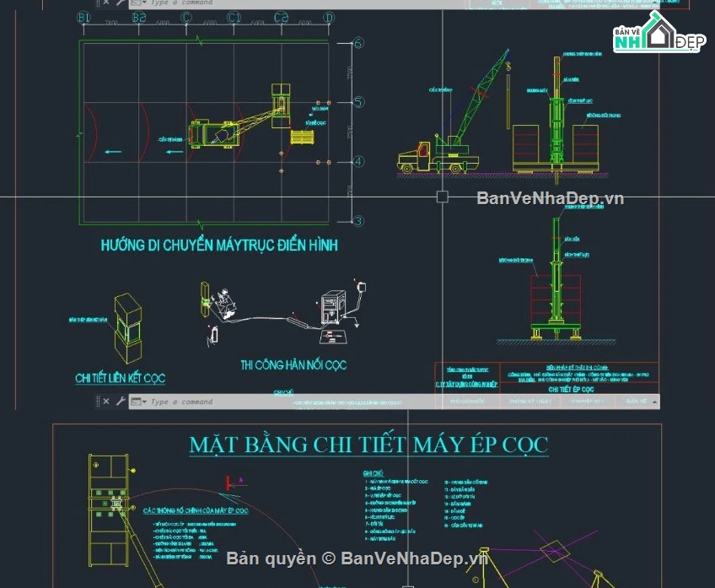Click grid axis bubble 3

pyautogui.click(x=358, y=221)
